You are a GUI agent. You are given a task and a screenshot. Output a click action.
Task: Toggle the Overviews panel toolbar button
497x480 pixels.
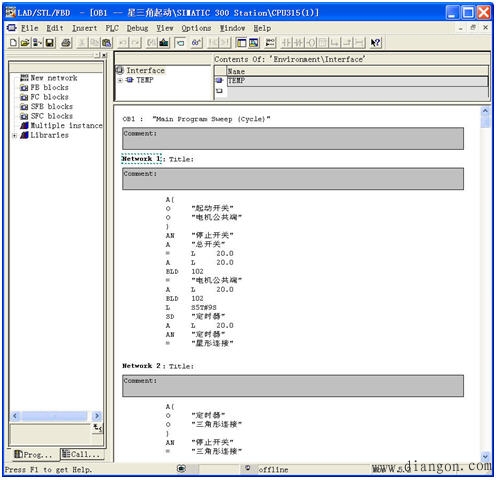click(x=241, y=43)
